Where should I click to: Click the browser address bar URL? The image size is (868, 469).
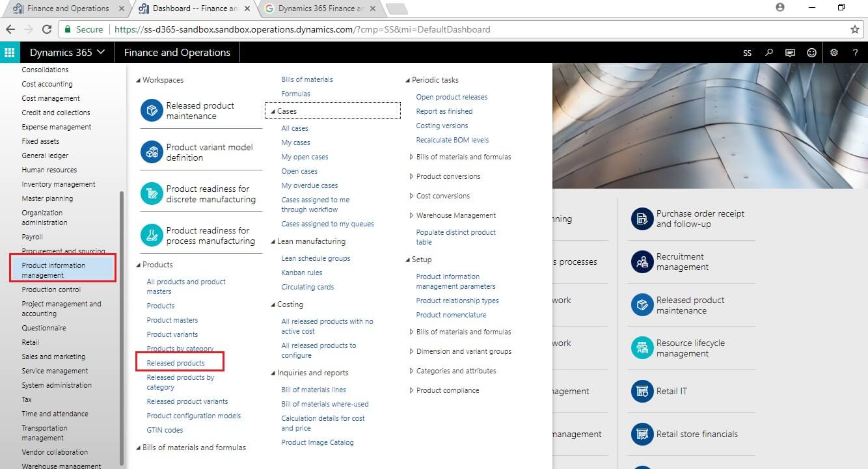tap(303, 29)
